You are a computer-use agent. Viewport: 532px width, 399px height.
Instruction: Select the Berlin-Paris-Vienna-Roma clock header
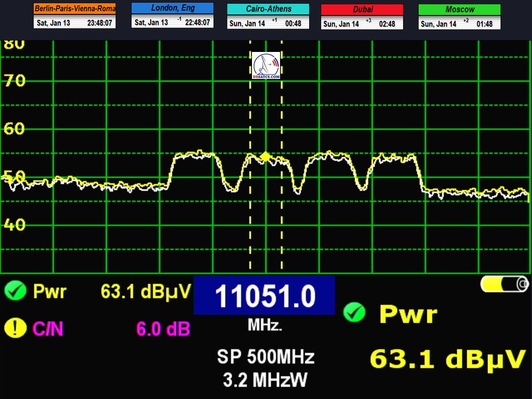[75, 9]
